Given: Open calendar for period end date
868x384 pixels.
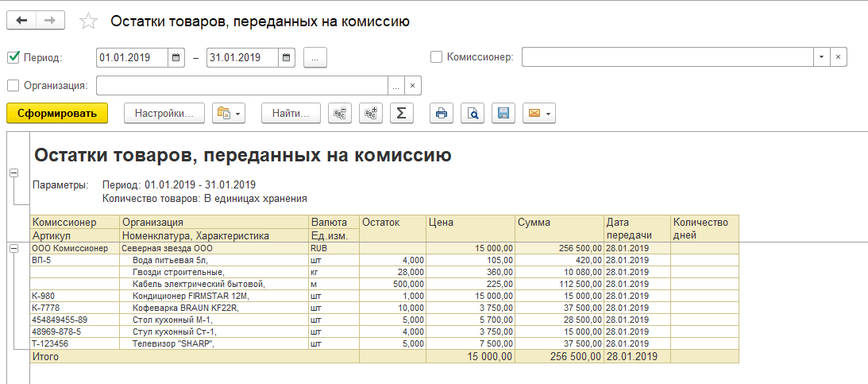Looking at the screenshot, I should tap(287, 57).
